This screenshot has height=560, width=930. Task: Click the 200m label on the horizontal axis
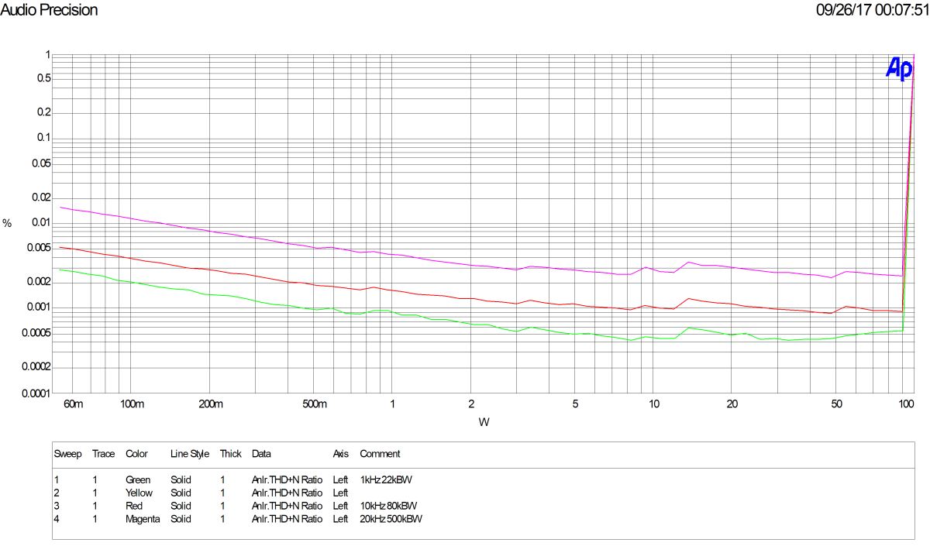(211, 404)
